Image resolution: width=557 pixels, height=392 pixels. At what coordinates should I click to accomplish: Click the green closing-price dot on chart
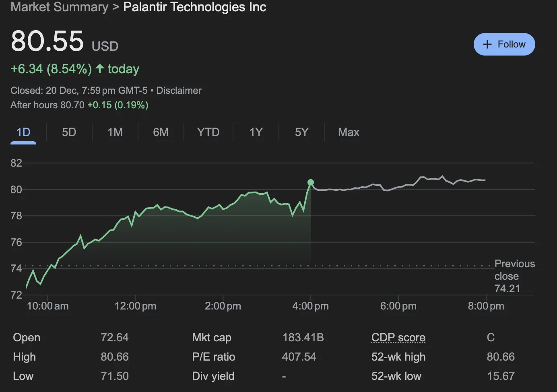[x=310, y=182]
